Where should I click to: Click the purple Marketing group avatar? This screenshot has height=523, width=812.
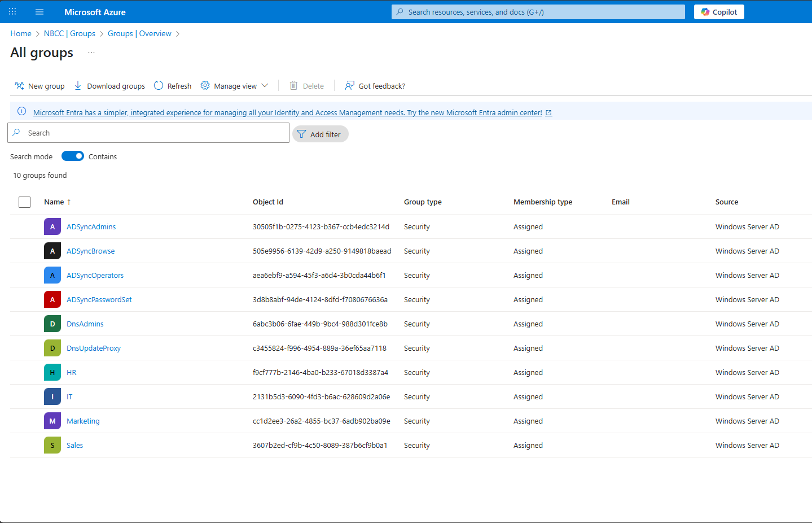[x=52, y=421]
